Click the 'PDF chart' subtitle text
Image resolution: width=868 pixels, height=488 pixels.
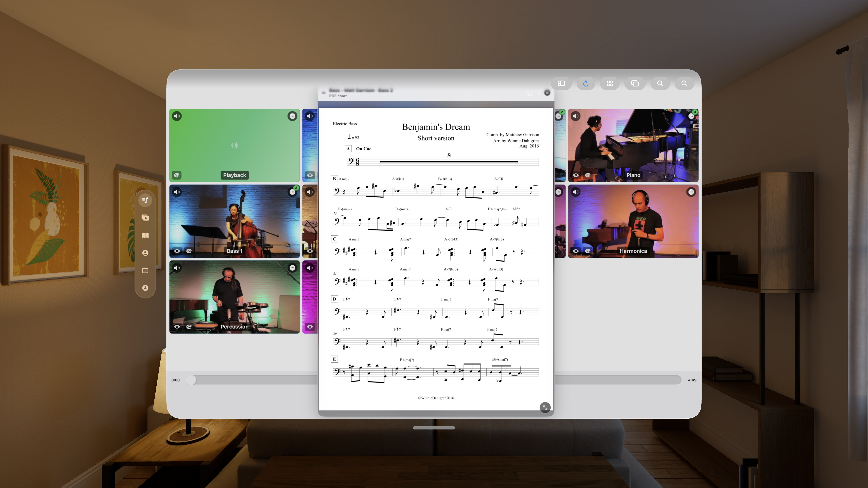coord(338,96)
